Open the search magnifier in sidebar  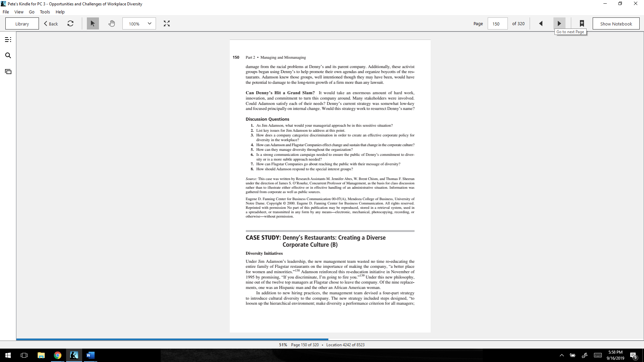[x=8, y=55]
